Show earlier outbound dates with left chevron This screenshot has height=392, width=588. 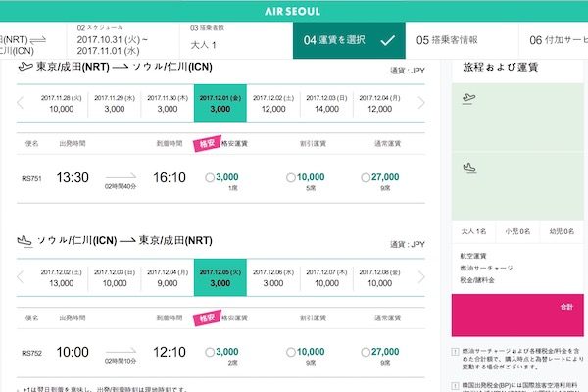pos(21,103)
